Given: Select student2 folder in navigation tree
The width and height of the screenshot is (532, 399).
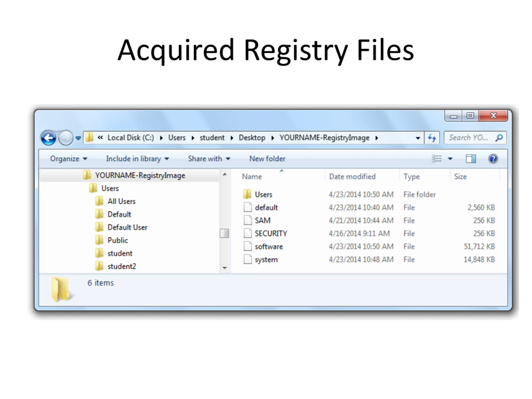Looking at the screenshot, I should click(122, 266).
